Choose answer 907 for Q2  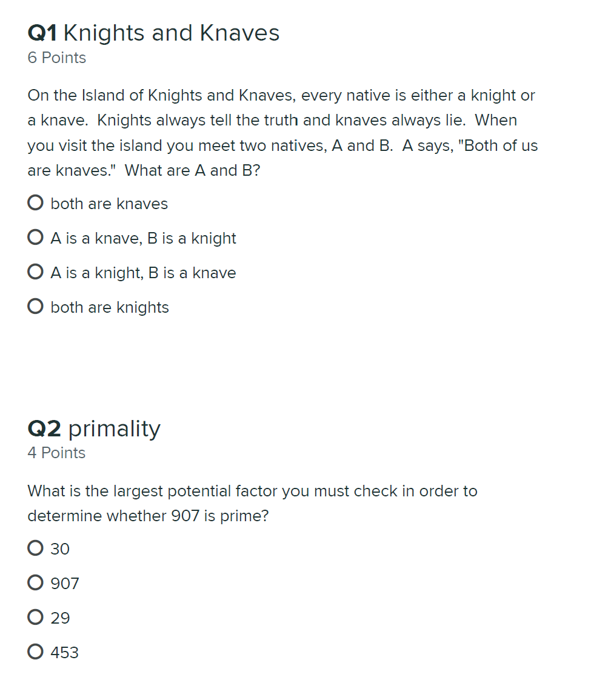click(x=35, y=582)
